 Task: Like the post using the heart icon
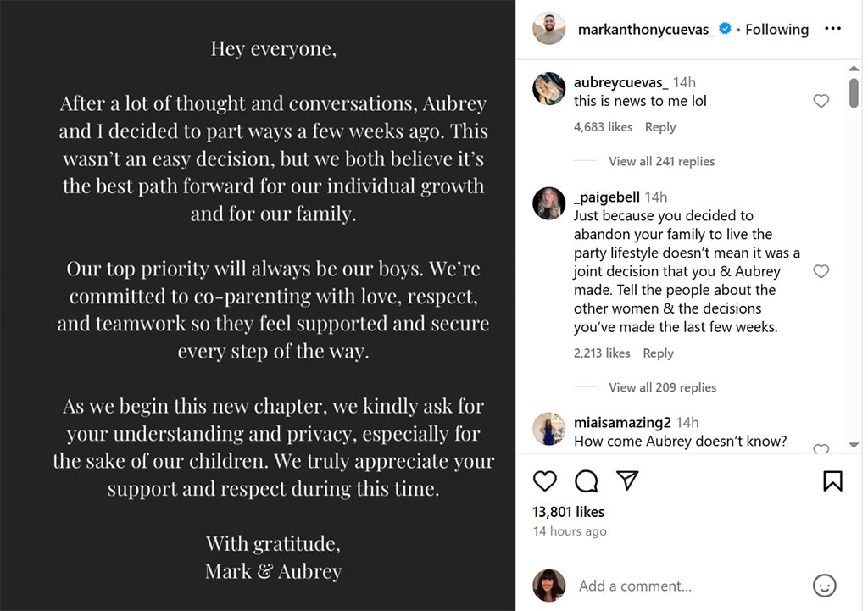tap(545, 480)
